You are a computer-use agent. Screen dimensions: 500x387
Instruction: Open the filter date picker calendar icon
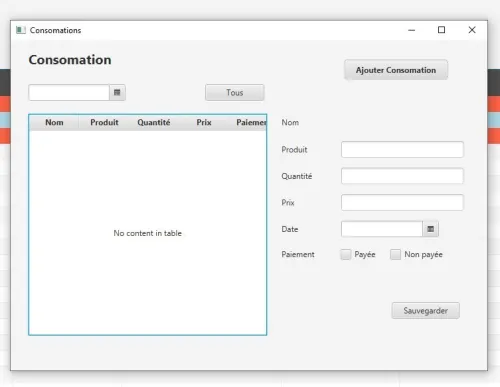tap(117, 92)
